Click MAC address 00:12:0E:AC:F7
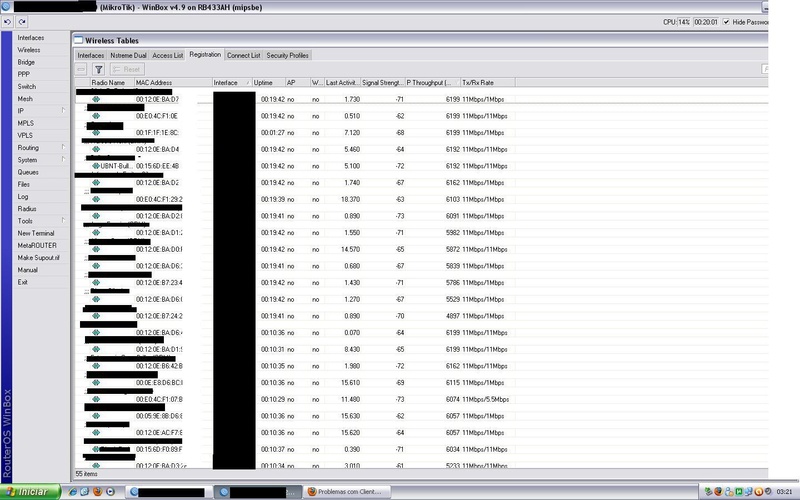The height and width of the screenshot is (500, 800). (159, 433)
